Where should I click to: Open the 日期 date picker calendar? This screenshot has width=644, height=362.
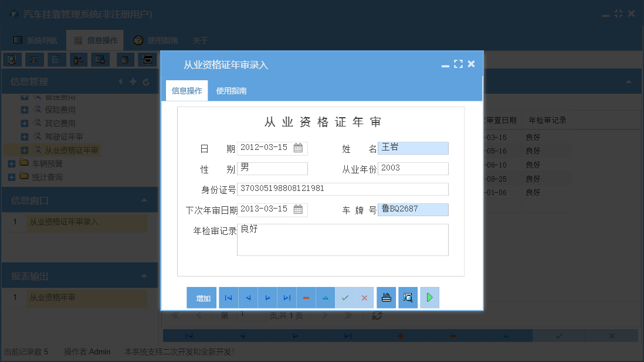point(298,148)
